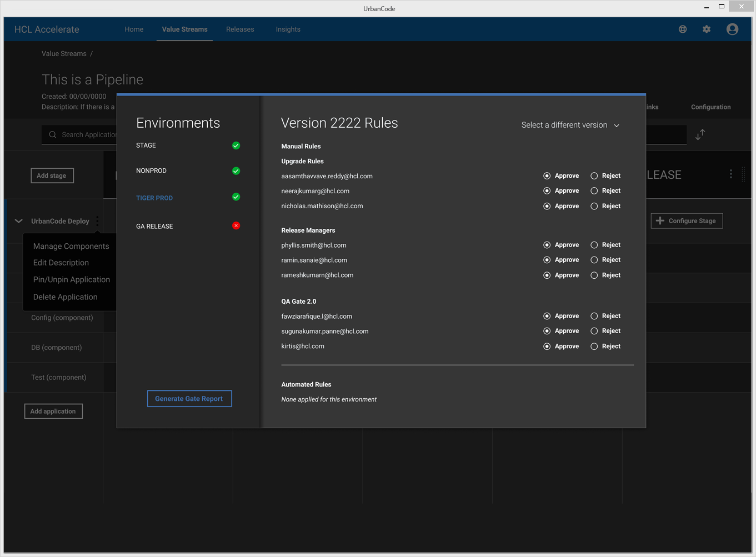Open the settings gear icon

707,29
